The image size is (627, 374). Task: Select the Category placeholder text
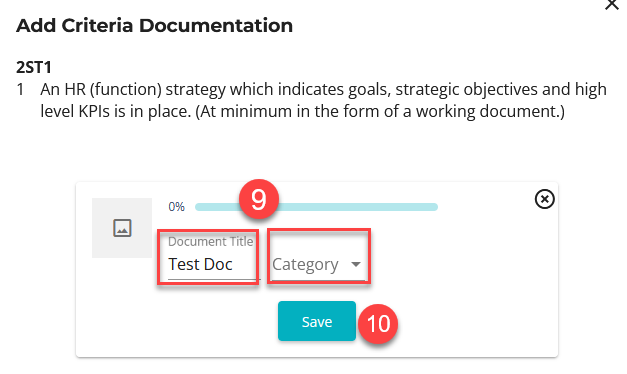305,265
